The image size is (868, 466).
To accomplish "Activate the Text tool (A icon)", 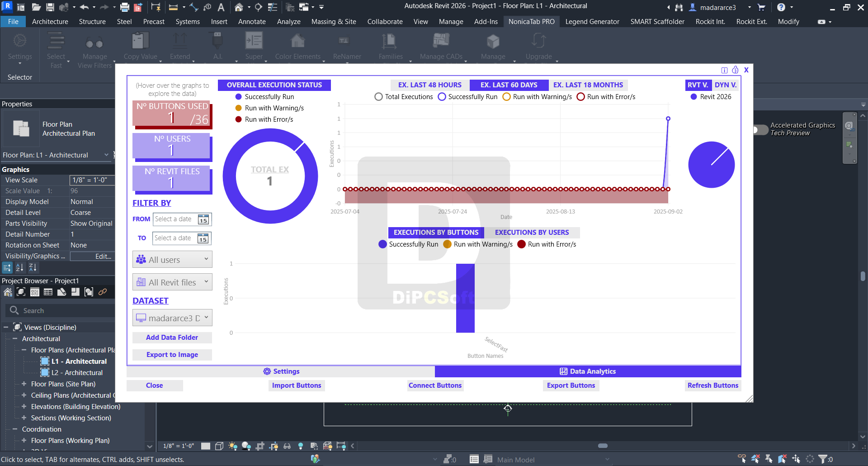I will tap(221, 7).
